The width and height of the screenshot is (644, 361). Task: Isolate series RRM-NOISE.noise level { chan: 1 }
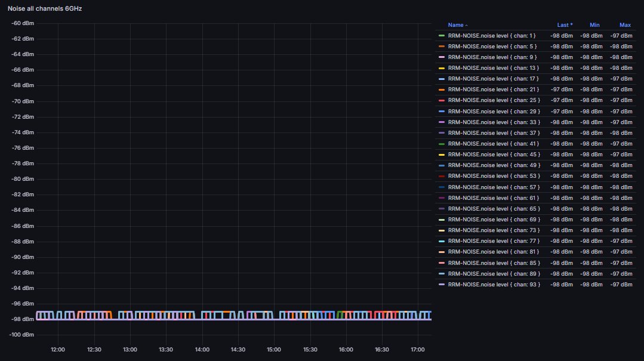[492, 36]
